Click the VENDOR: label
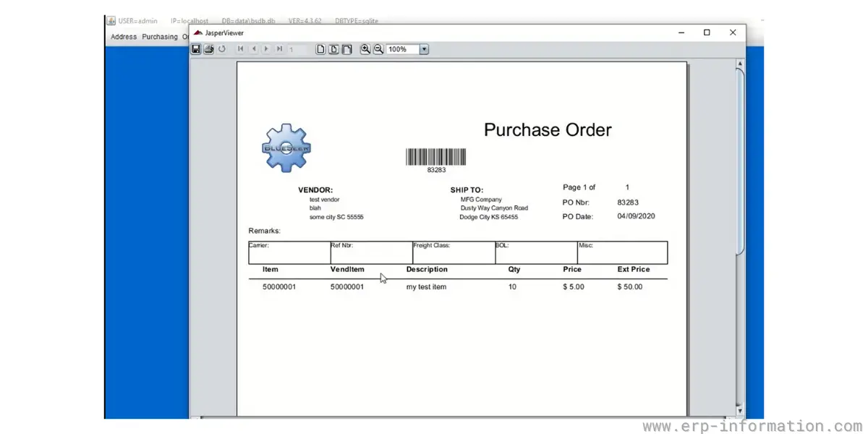 (315, 190)
